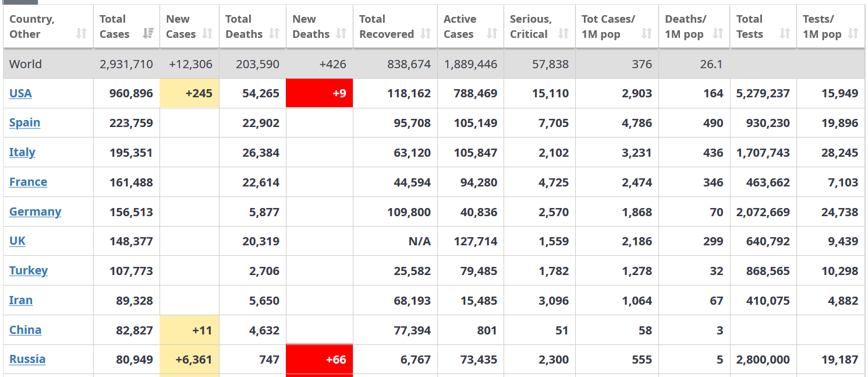Click USA total tests 5,279,237

[763, 93]
